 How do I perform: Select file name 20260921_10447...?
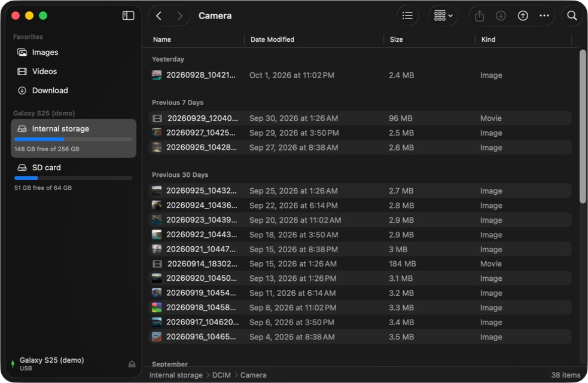tap(201, 249)
